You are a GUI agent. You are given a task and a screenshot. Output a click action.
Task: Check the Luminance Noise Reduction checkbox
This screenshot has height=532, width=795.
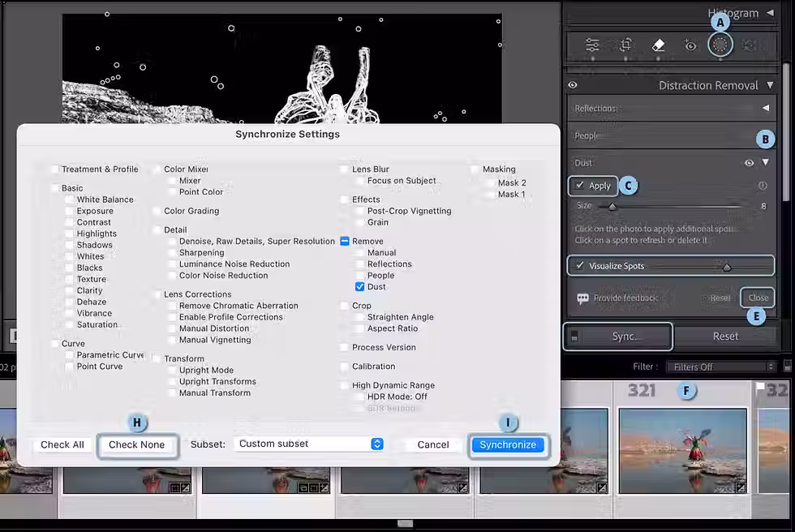coord(172,264)
